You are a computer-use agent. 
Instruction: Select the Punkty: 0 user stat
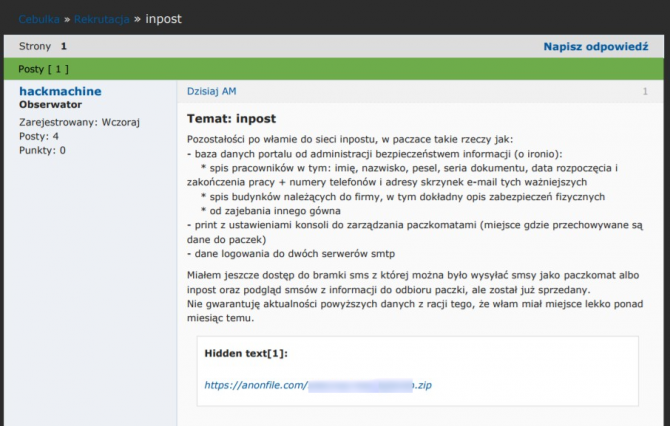(42, 150)
